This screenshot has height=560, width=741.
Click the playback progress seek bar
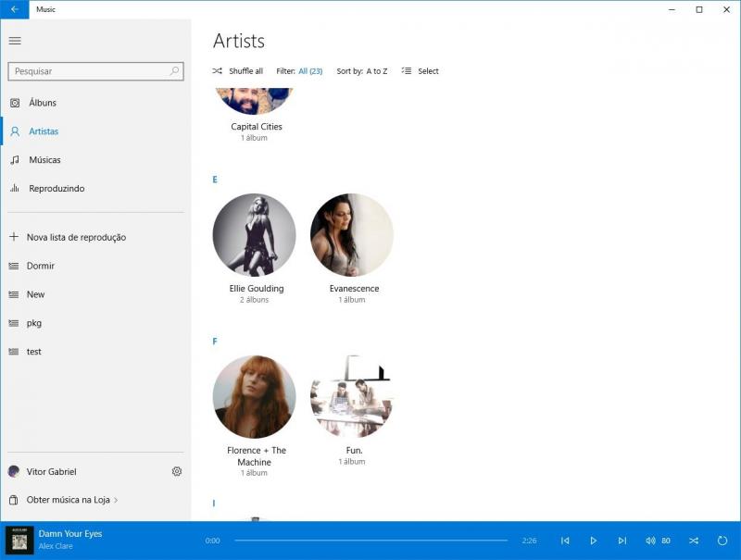pos(370,541)
